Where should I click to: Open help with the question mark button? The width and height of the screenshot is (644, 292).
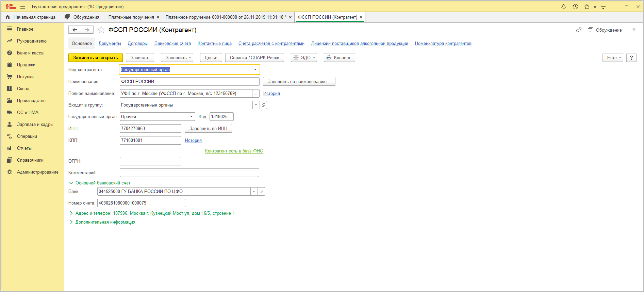tap(631, 58)
